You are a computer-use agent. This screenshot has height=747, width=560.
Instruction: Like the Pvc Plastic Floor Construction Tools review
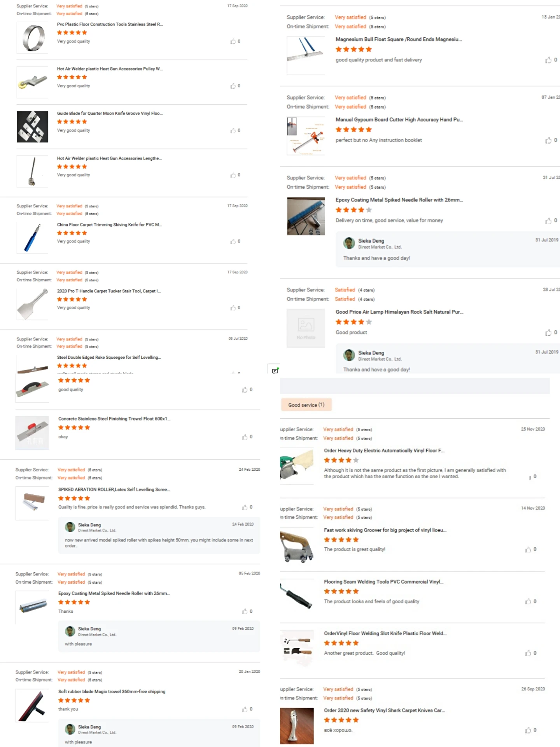[233, 41]
